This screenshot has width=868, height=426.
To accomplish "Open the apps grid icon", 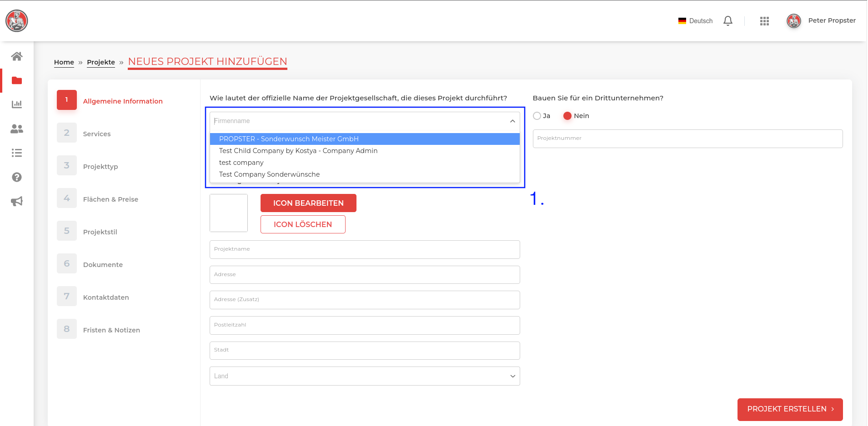I will click(764, 21).
